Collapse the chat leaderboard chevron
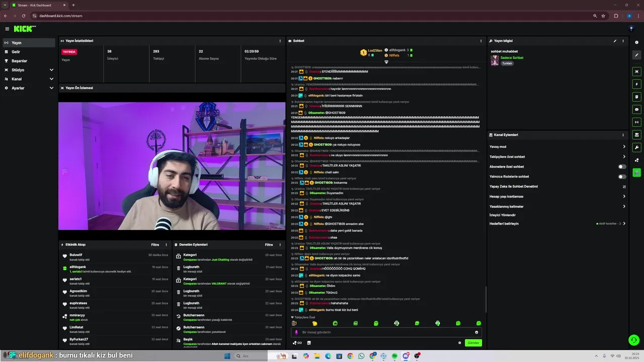Image resolution: width=644 pixels, height=362 pixels. point(386,62)
